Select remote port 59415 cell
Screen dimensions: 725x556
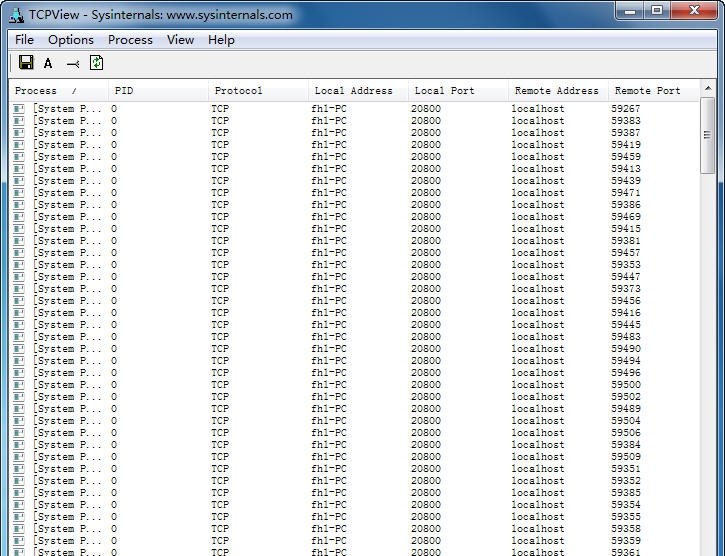pyautogui.click(x=626, y=229)
